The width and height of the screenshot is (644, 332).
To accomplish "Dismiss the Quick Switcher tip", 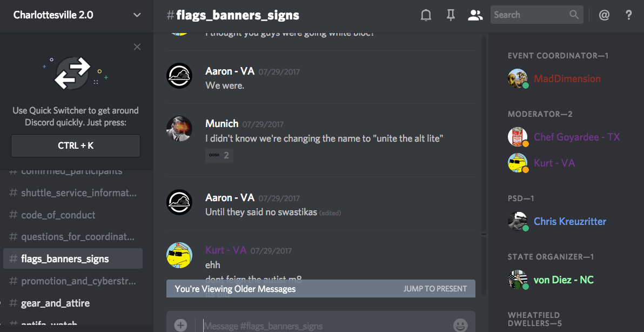I will (x=137, y=47).
